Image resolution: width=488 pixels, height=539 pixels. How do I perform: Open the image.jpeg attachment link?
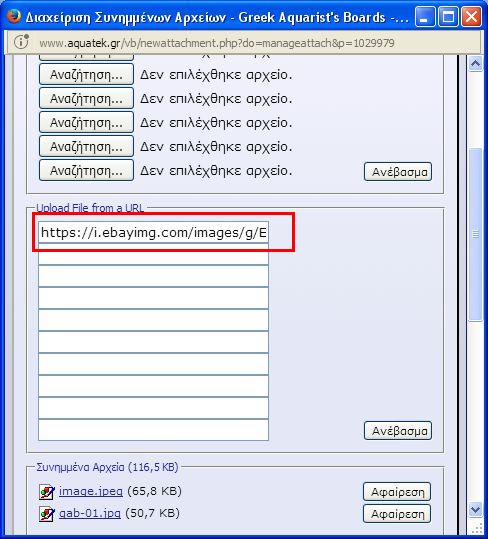point(91,491)
